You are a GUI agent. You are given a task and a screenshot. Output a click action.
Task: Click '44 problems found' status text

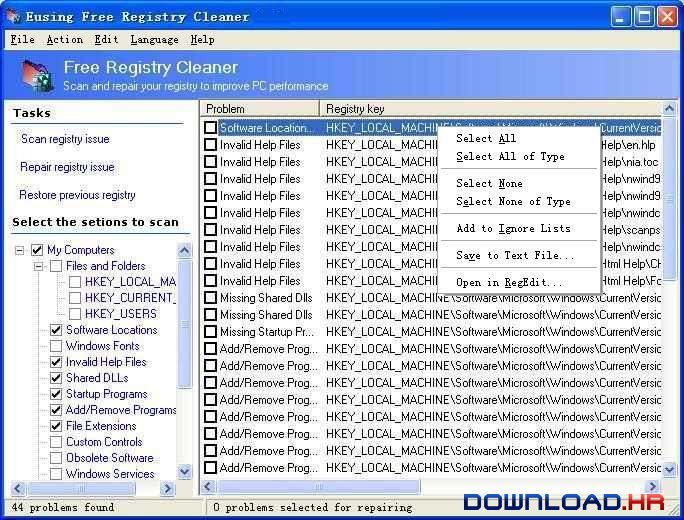[x=63, y=507]
